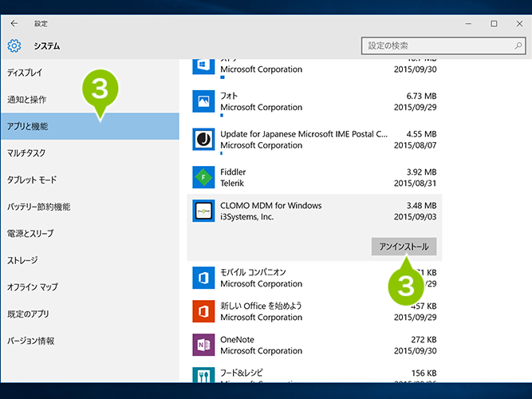The image size is (532, 399).
Task: Click the 2015/09/03 install date
Action: (x=416, y=217)
